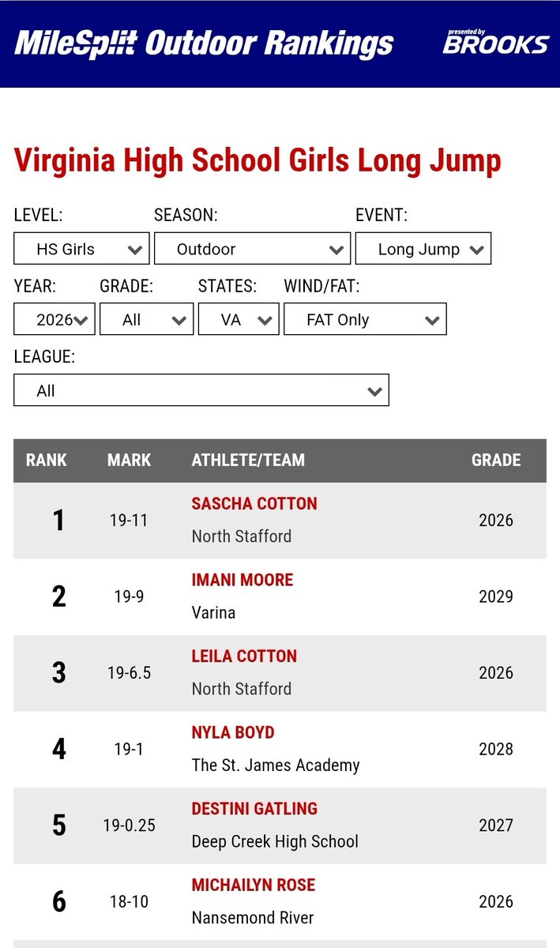
Task: Open the Varina team link
Action: (x=213, y=612)
